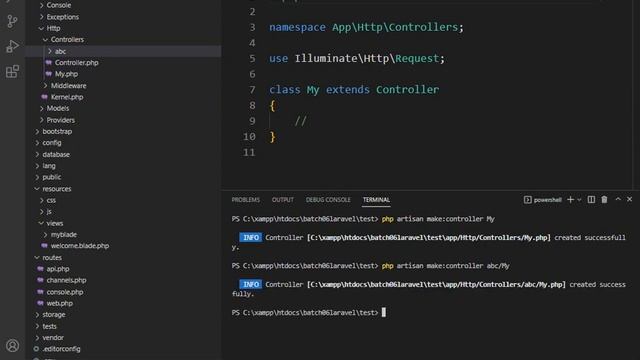Expand the storage folder

(x=38, y=315)
